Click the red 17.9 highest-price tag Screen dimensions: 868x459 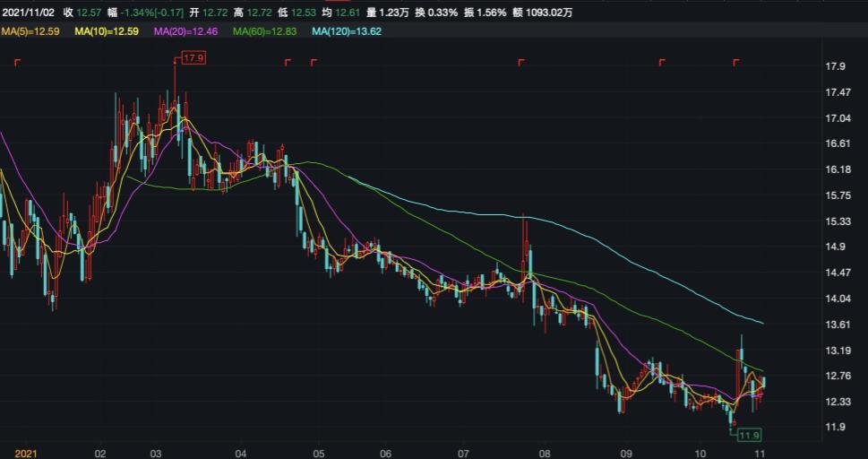[193, 58]
